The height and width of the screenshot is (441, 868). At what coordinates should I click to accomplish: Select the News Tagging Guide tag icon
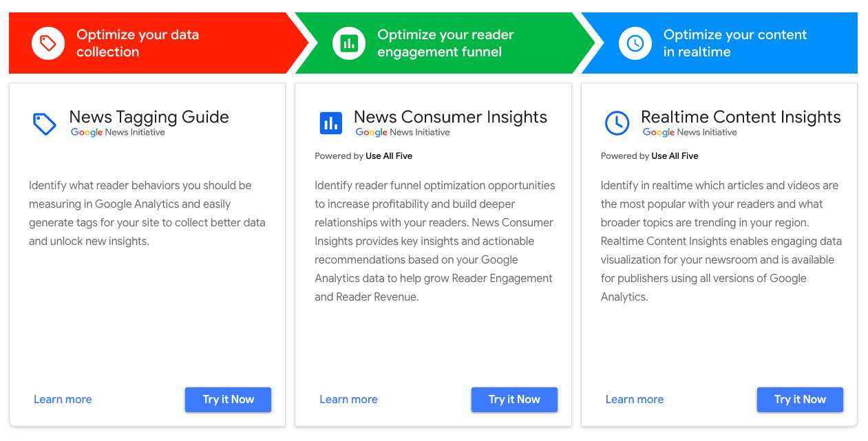click(43, 123)
